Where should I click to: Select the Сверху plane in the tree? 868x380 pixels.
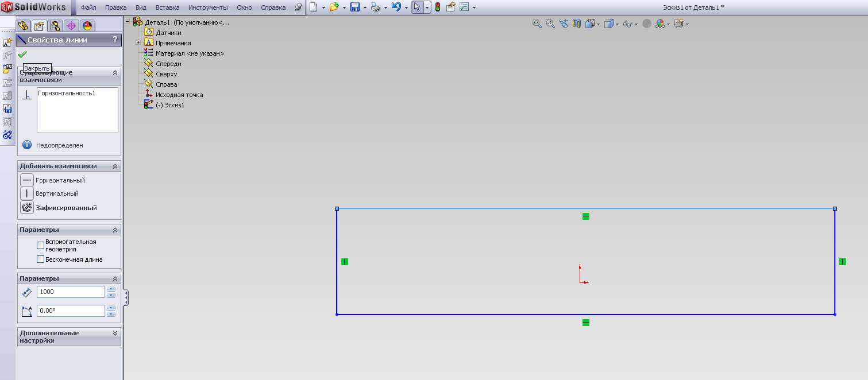pyautogui.click(x=166, y=74)
